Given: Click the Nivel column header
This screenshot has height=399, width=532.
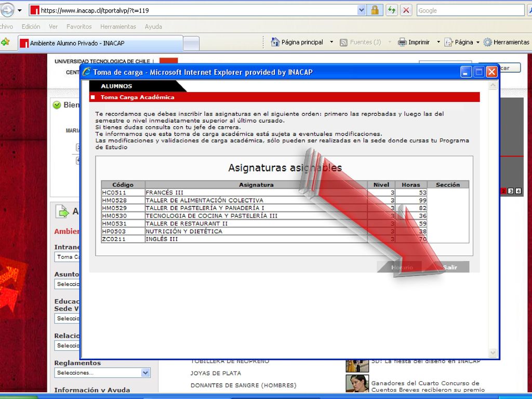Looking at the screenshot, I should click(x=381, y=184).
